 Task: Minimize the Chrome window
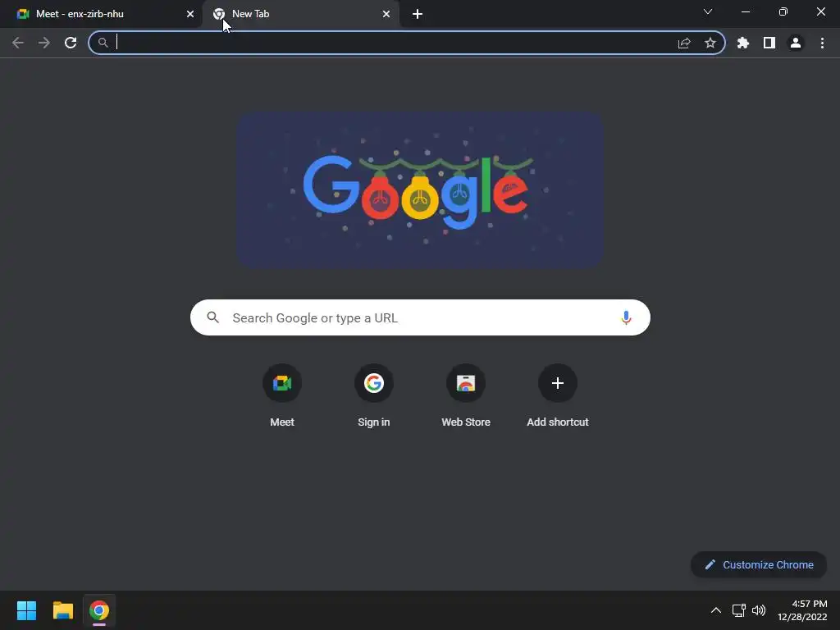pyautogui.click(x=745, y=11)
